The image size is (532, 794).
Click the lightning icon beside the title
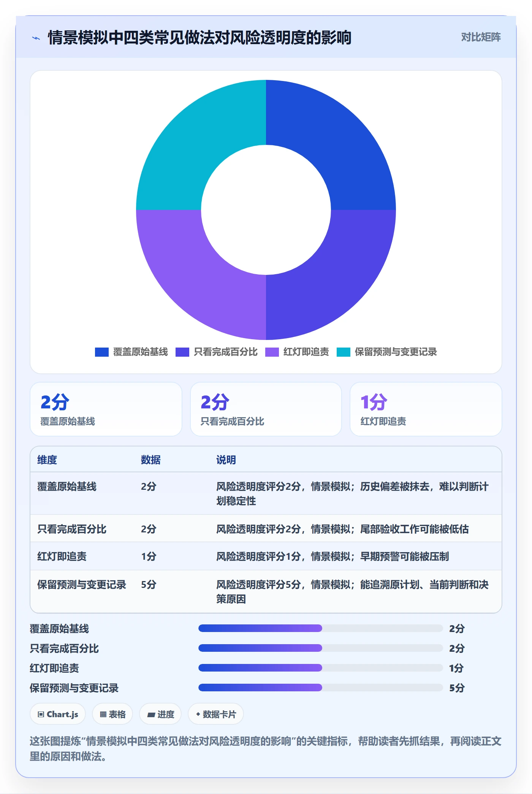(x=36, y=38)
